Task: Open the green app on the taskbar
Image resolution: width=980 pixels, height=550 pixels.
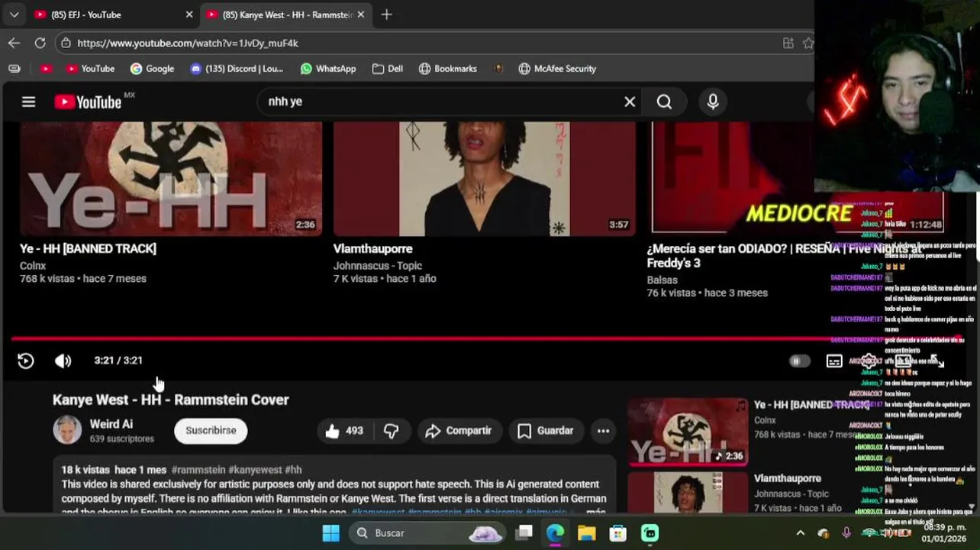Action: pyautogui.click(x=650, y=533)
